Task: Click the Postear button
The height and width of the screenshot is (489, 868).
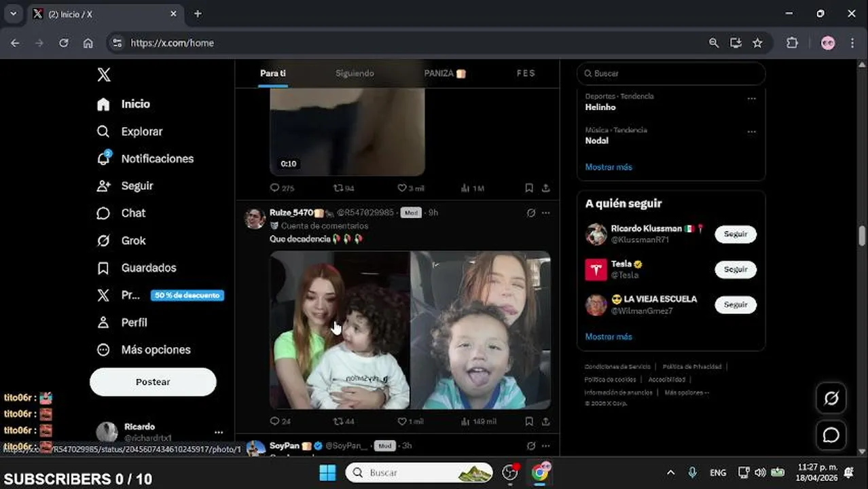Action: click(x=153, y=382)
